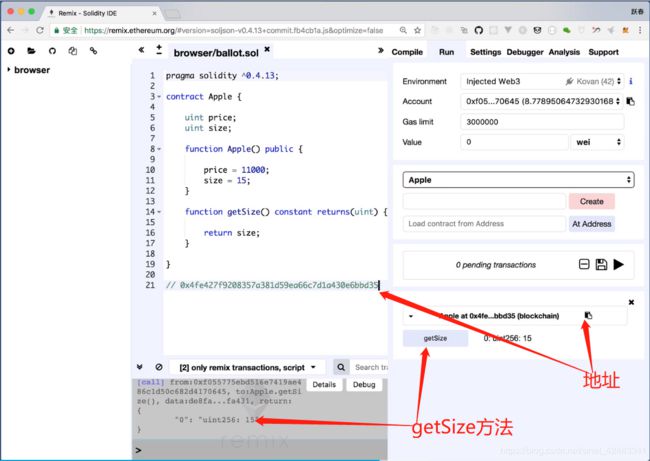Copy the account address to clipboard
Screen dimensions: 650x461
tap(631, 101)
